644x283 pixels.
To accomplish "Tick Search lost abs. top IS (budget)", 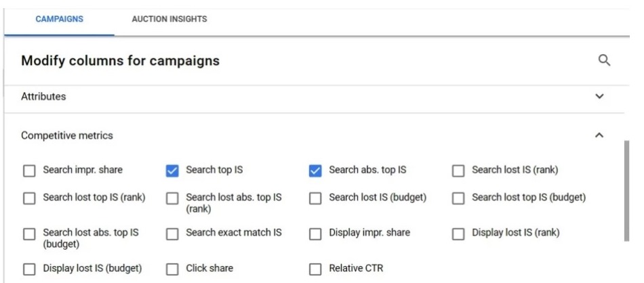I will 29,234.
